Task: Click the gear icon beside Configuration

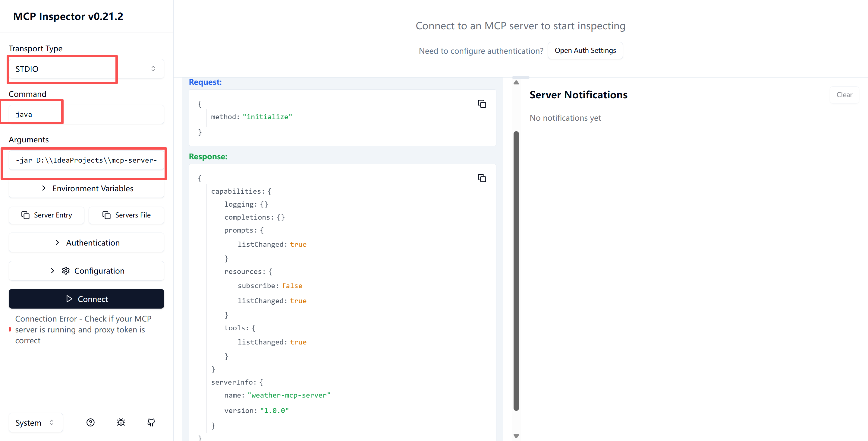Action: (66, 271)
